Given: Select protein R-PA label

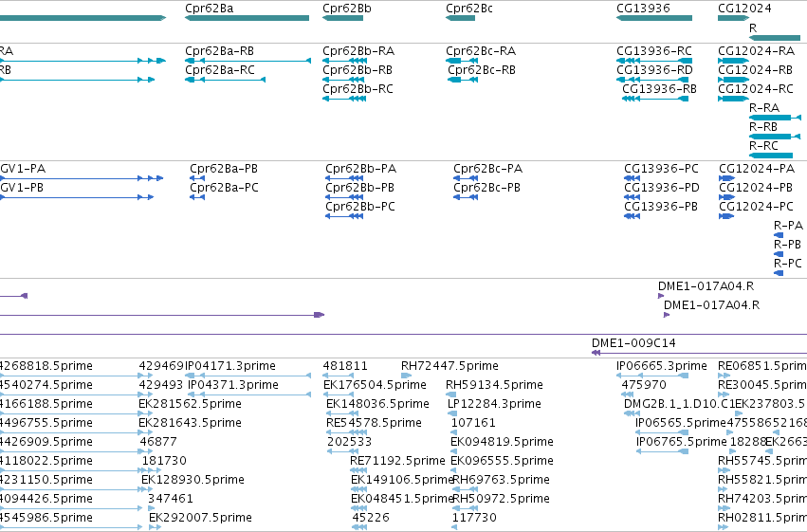Looking at the screenshot, I should (788, 226).
